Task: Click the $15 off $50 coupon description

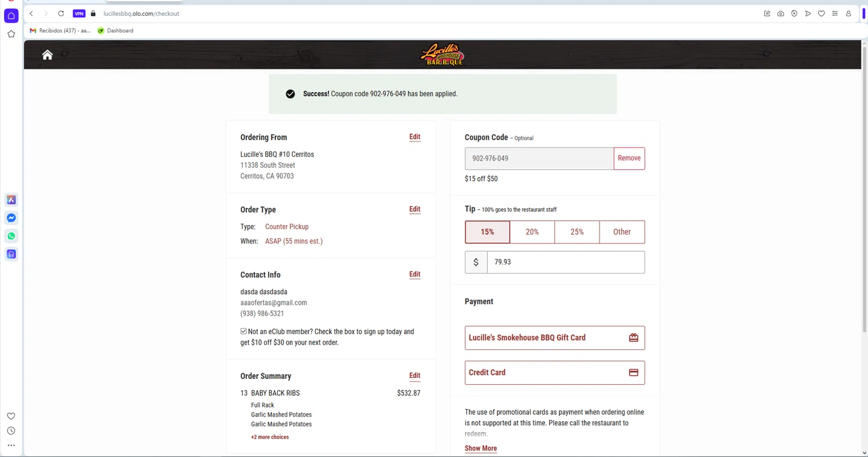Action: [481, 179]
